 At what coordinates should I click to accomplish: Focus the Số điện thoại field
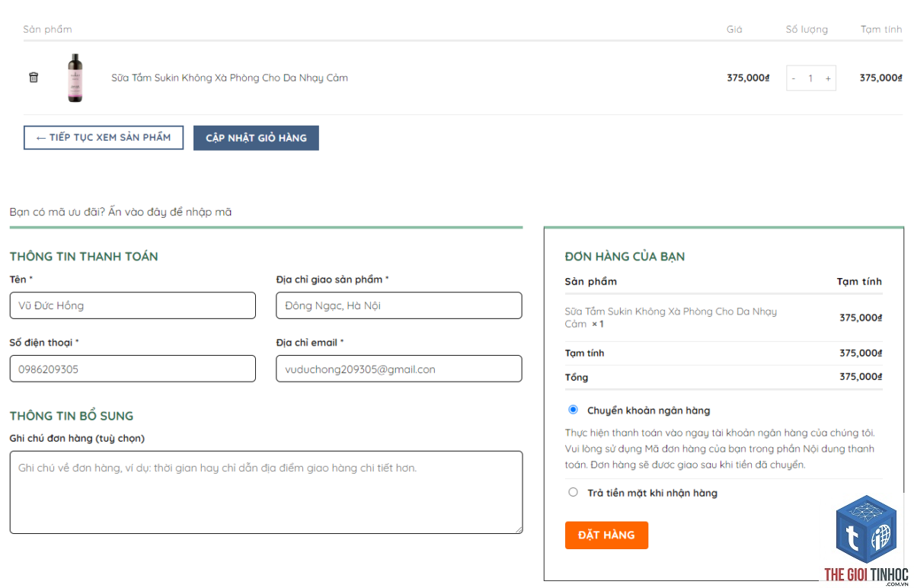point(133,369)
